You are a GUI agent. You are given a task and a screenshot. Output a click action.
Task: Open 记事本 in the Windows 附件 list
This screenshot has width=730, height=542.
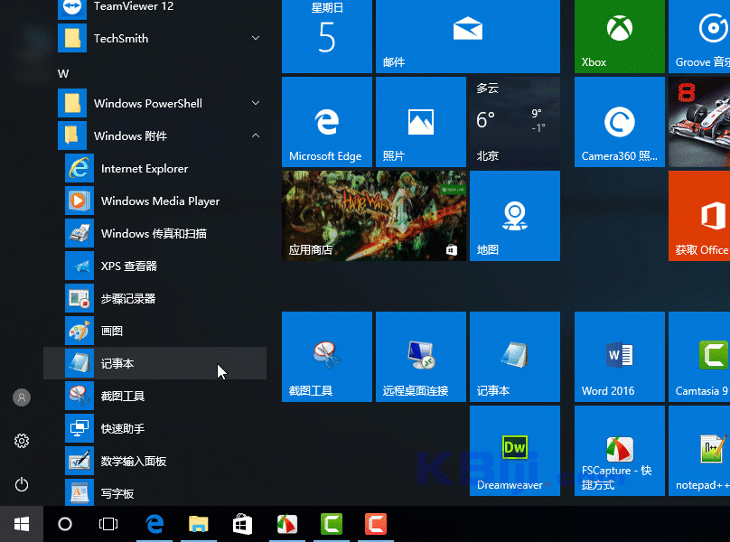point(117,364)
